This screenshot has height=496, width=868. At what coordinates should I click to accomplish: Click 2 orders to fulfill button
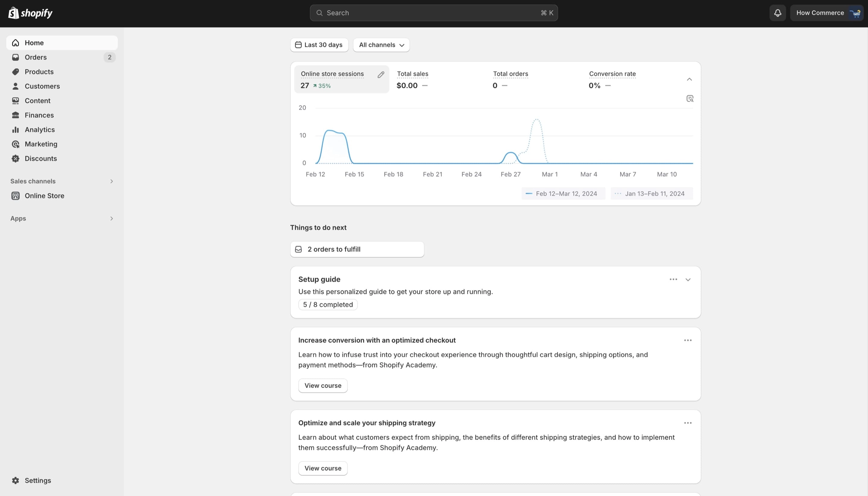[x=357, y=249]
